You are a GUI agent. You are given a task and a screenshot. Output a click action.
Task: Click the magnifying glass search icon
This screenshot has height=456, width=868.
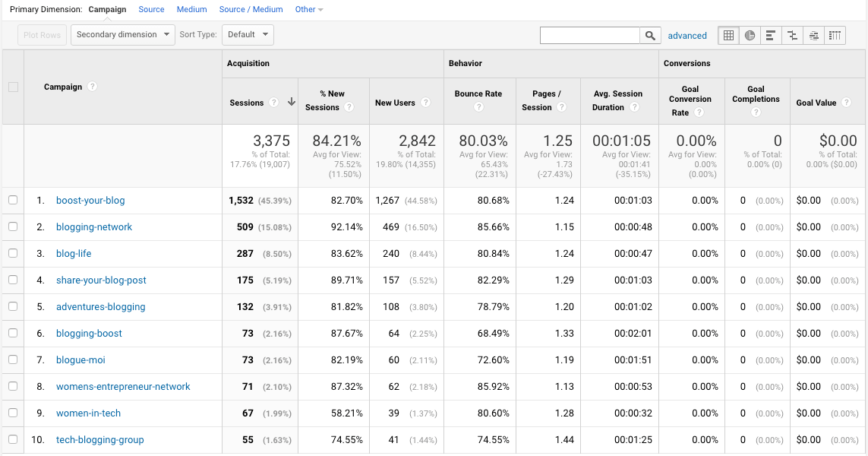(x=651, y=36)
